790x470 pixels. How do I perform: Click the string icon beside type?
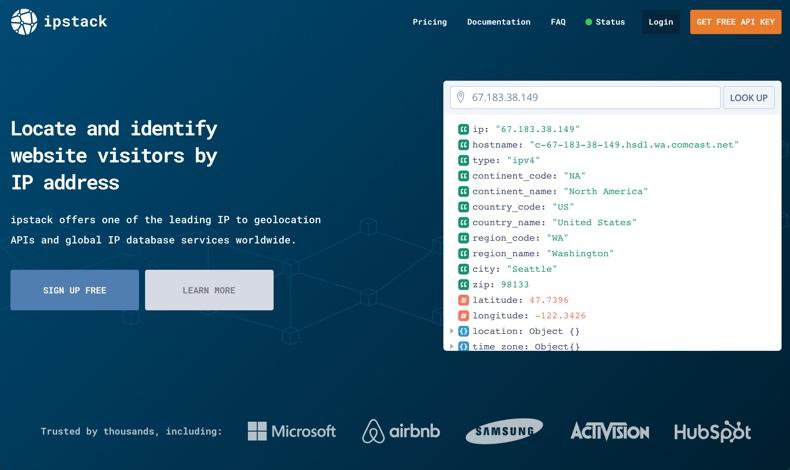click(x=463, y=161)
